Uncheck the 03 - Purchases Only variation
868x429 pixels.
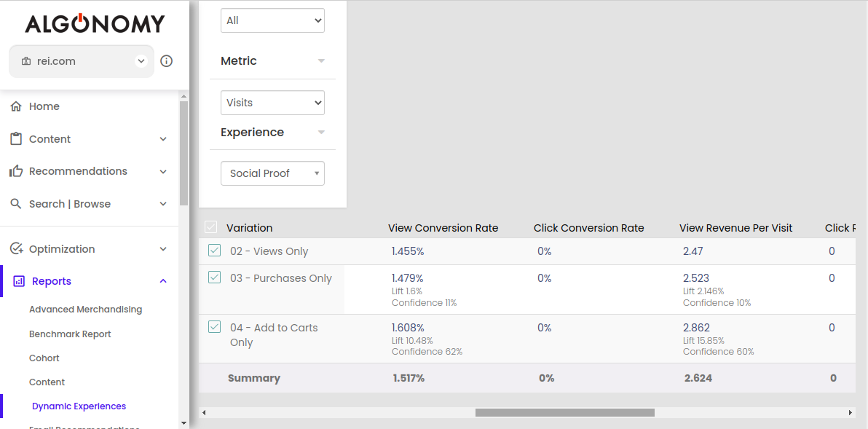point(214,278)
